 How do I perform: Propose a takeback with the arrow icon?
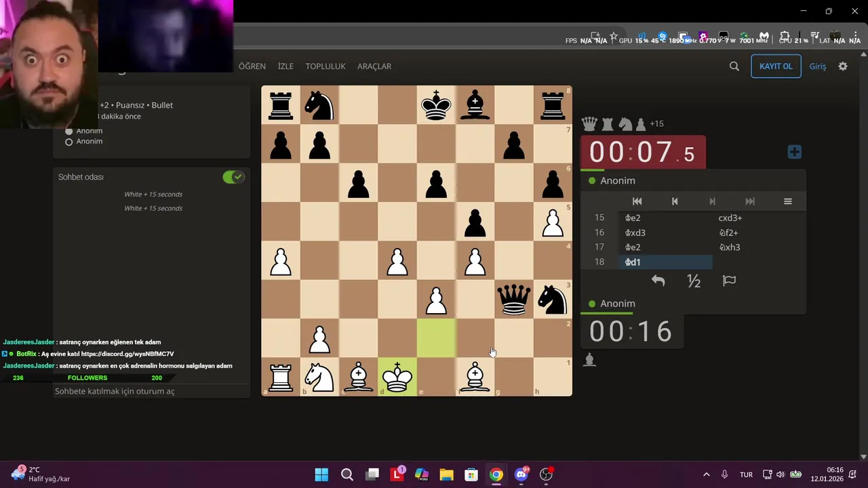(658, 281)
